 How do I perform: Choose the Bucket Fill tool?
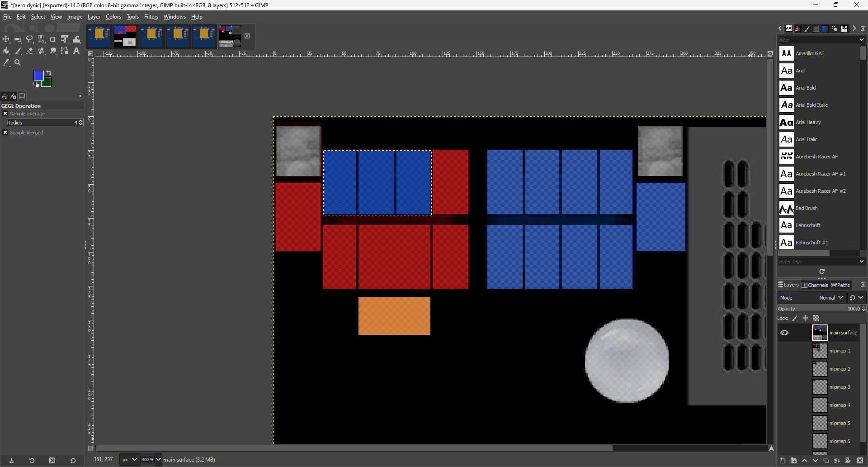pos(6,51)
